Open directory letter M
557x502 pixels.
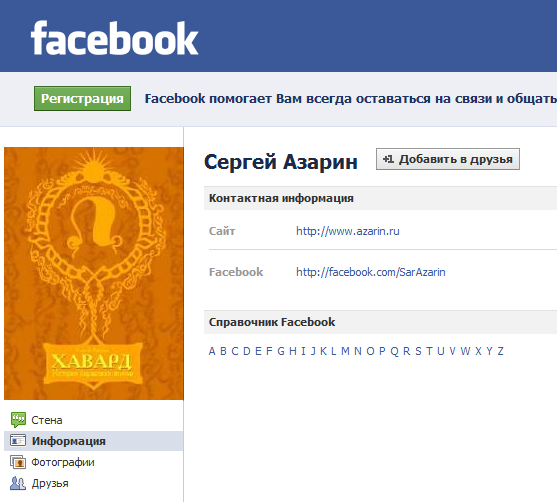(345, 351)
